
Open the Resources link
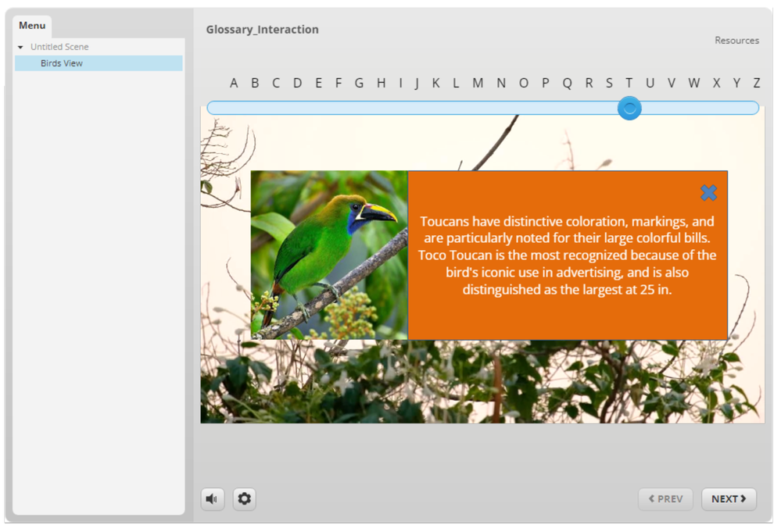[x=736, y=41]
